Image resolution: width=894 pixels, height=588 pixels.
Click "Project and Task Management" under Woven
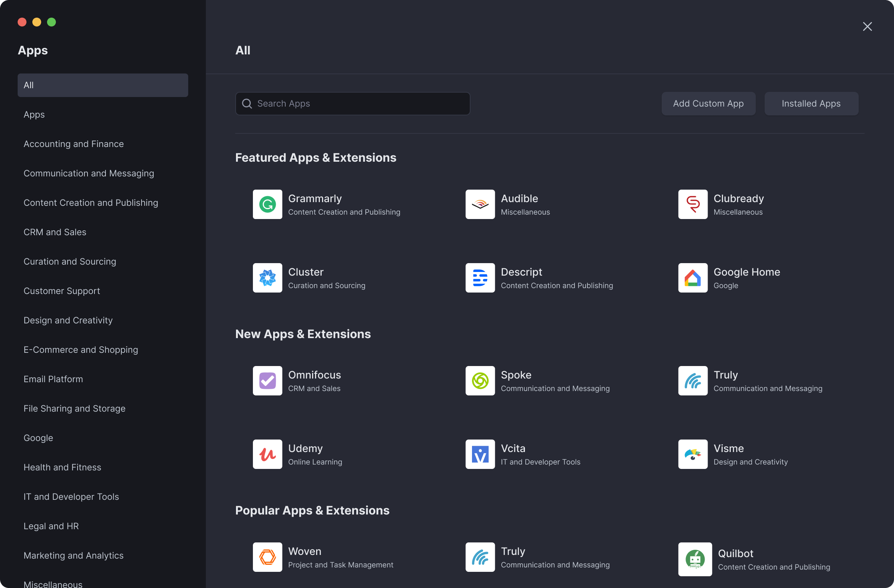pos(341,565)
